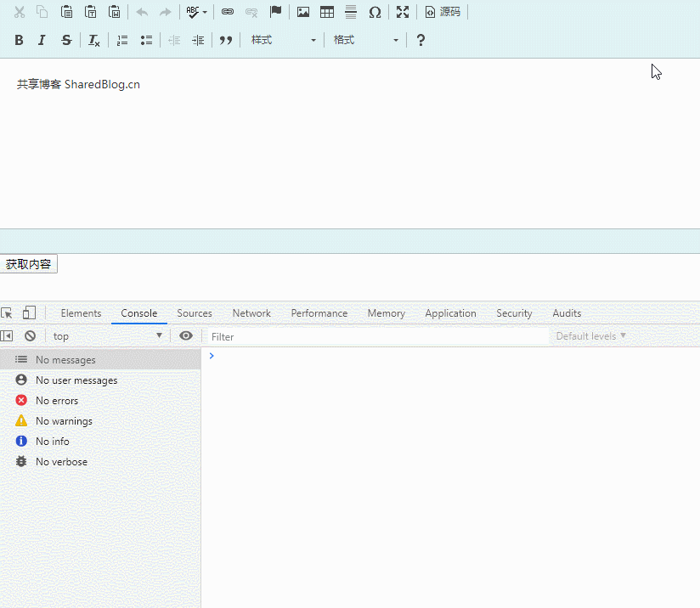Insert a horizontal line

click(351, 12)
